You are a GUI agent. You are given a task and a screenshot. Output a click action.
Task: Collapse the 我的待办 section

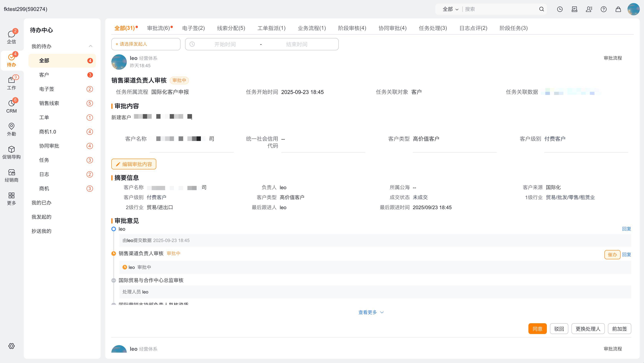90,46
